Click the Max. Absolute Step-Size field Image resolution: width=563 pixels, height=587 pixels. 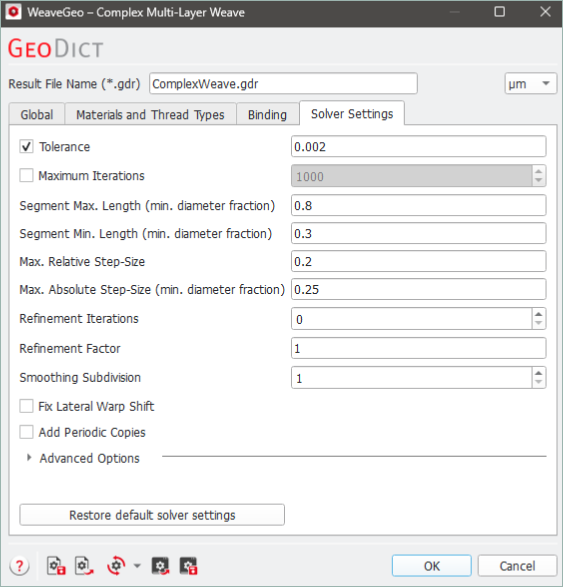pyautogui.click(x=419, y=289)
